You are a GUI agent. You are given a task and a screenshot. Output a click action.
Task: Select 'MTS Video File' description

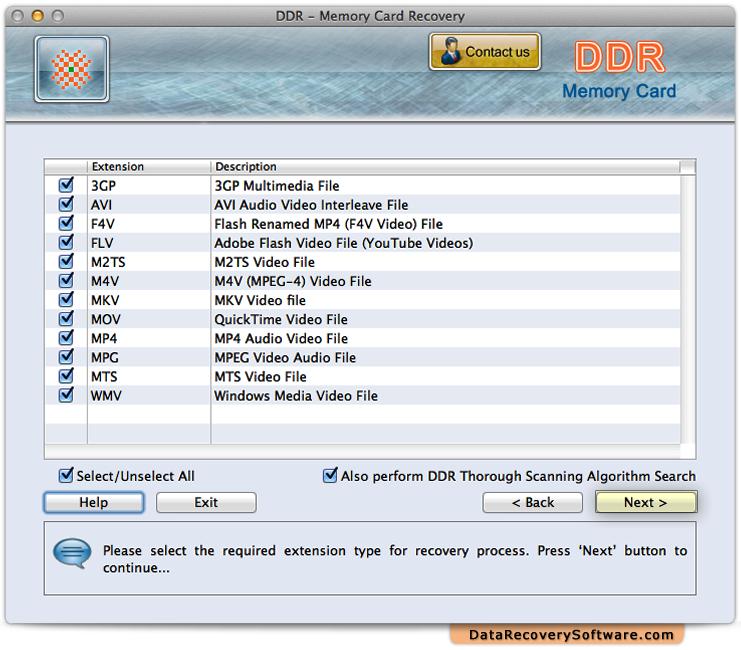click(x=260, y=377)
